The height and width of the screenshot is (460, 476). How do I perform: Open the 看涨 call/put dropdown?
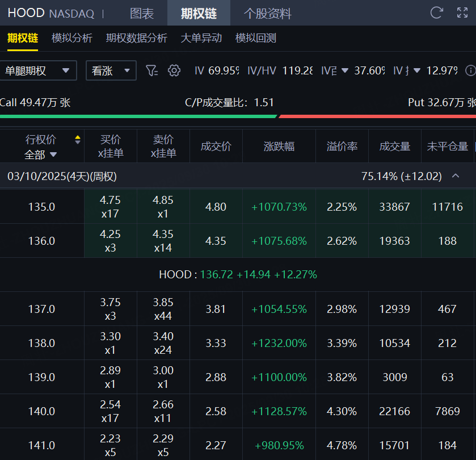pyautogui.click(x=111, y=70)
